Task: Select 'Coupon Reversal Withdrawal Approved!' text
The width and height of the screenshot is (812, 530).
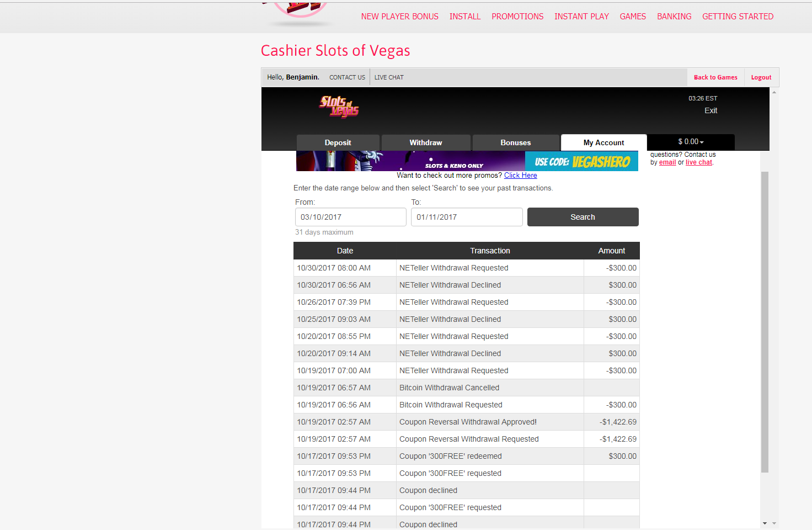Action: pyautogui.click(x=468, y=422)
